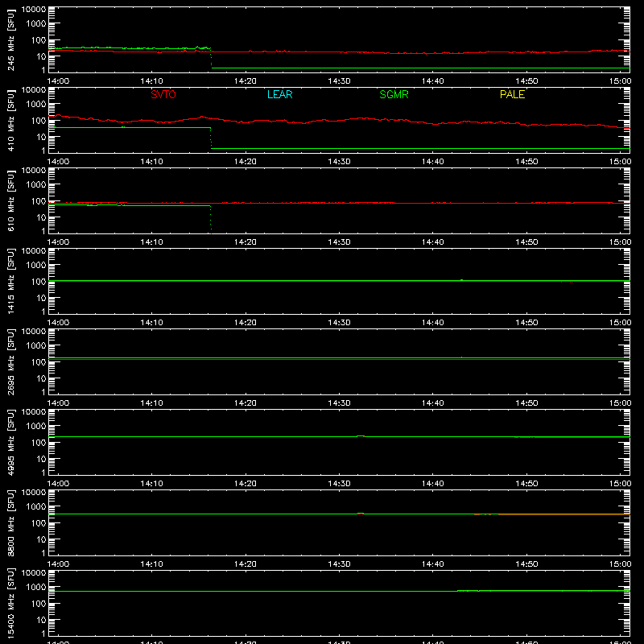
Task: Click the 100 tick label on 610 MHz panel
Action: (39, 201)
